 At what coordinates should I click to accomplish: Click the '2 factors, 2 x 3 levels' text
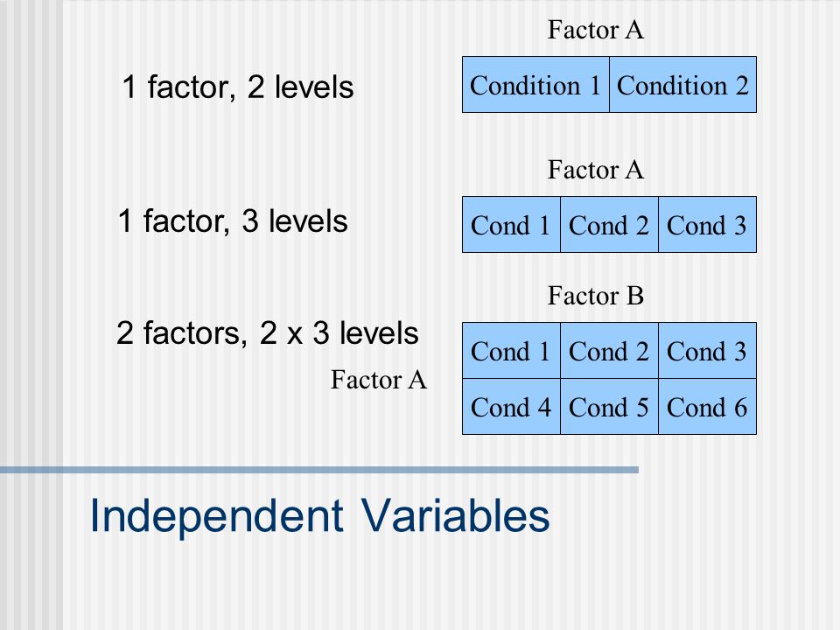click(x=268, y=332)
